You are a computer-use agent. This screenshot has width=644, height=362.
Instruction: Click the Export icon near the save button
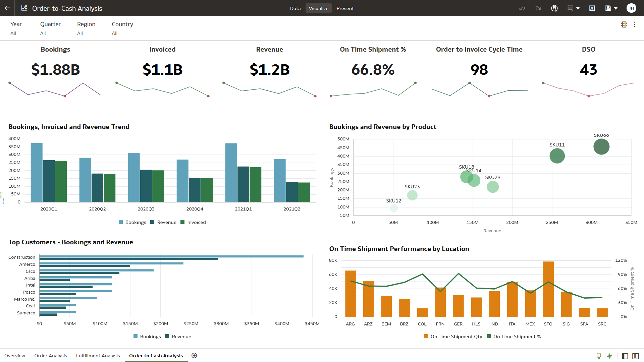coord(592,8)
